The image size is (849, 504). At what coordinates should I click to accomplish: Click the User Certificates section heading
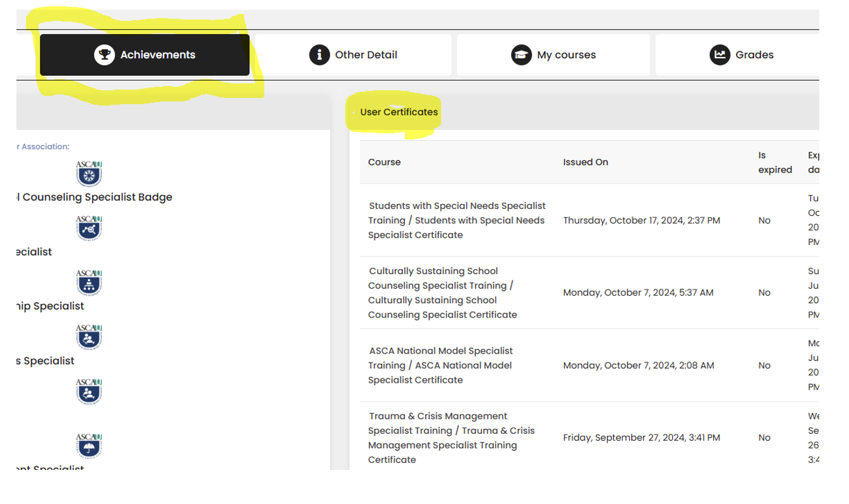click(399, 112)
